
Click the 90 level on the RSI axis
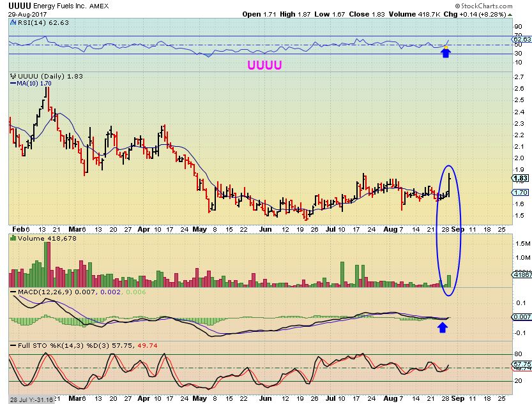click(x=518, y=27)
